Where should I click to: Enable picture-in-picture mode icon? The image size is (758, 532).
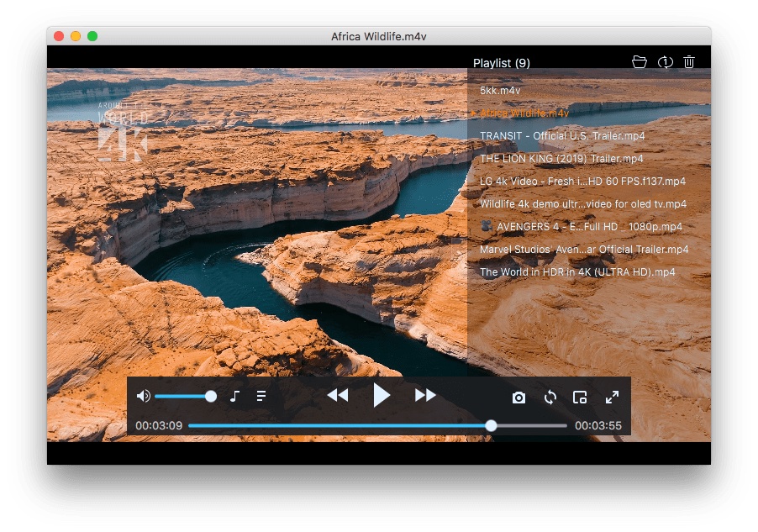point(580,398)
